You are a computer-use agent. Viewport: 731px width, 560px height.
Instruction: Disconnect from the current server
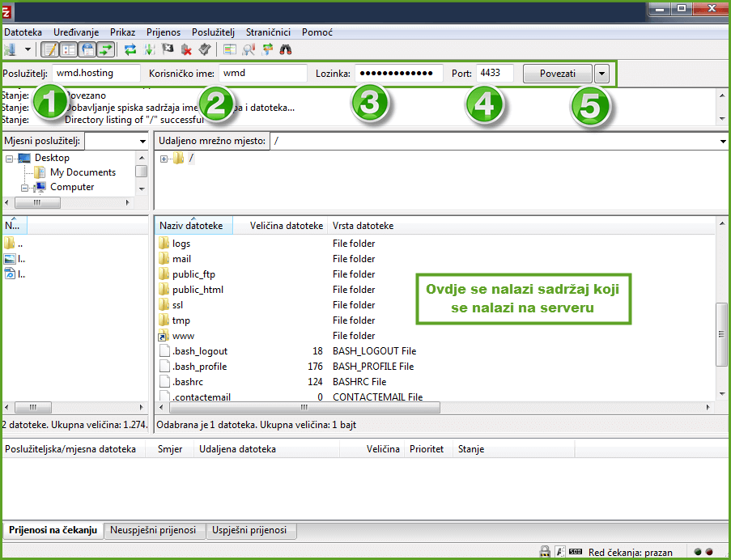click(x=186, y=49)
